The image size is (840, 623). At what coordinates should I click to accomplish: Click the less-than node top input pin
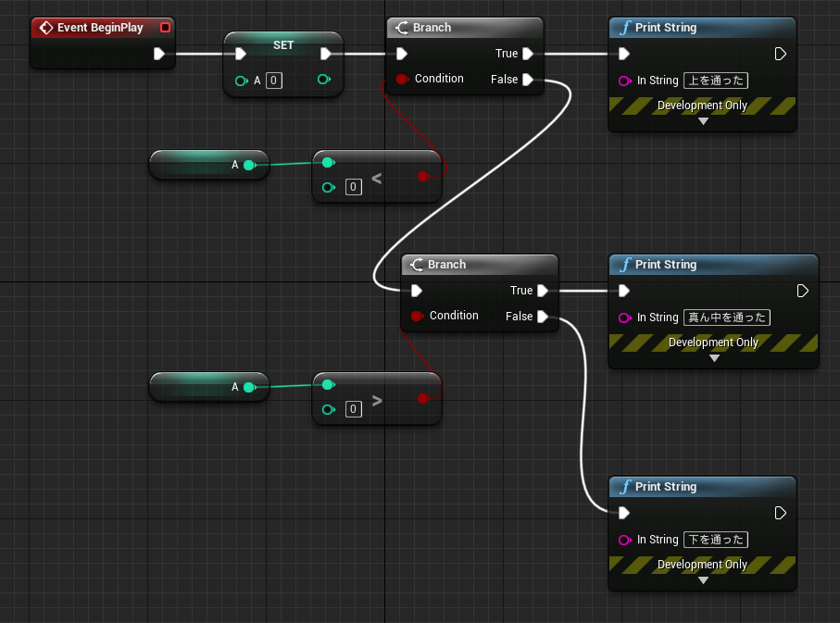click(x=329, y=162)
